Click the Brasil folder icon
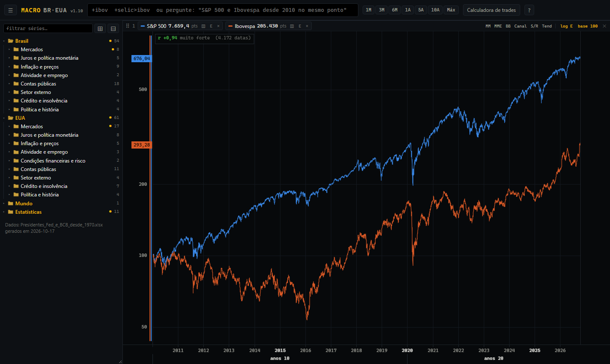 11,41
